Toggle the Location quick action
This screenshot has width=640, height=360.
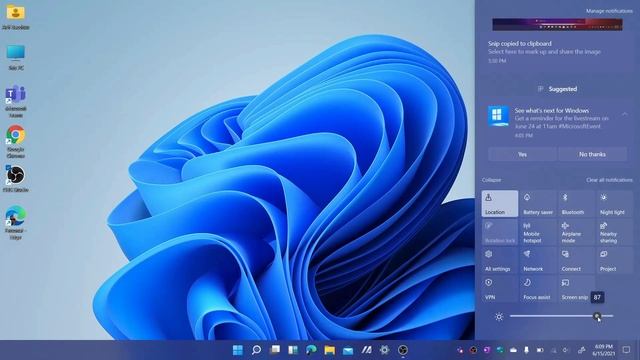pyautogui.click(x=500, y=203)
